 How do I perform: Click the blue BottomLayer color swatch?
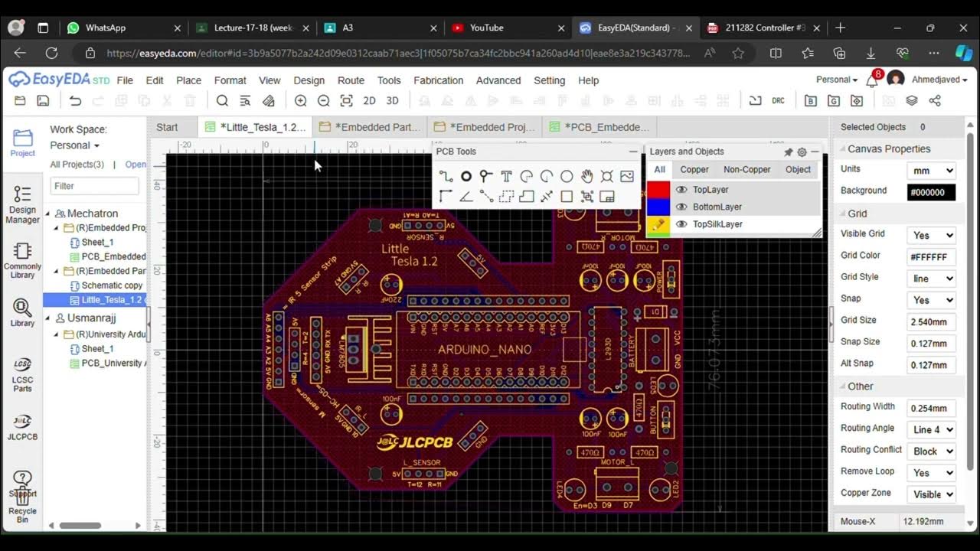tap(658, 207)
